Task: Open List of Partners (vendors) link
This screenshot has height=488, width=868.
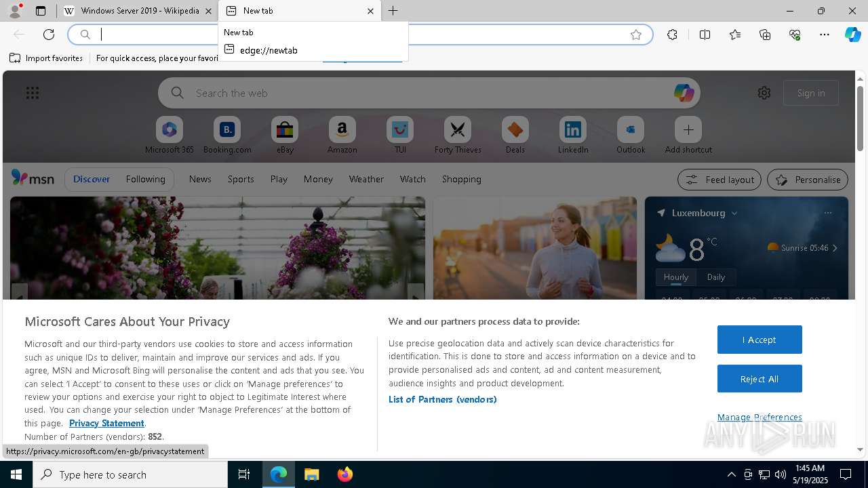Action: coord(443,399)
